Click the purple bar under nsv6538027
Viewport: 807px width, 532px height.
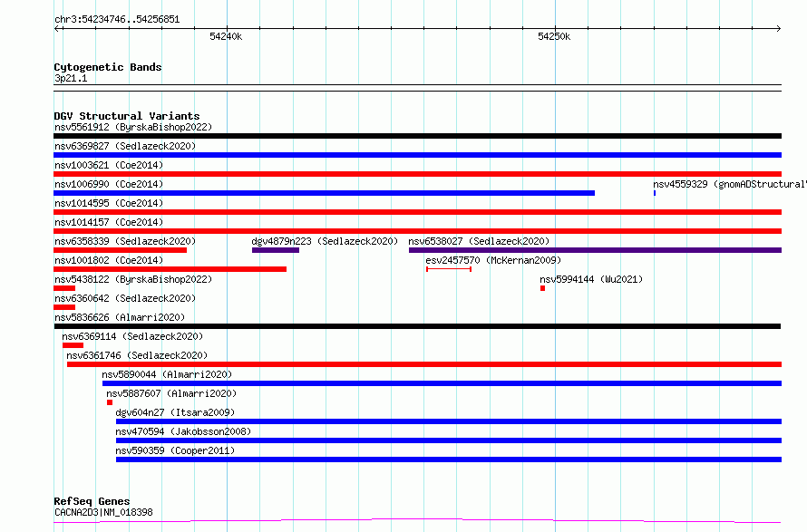pyautogui.click(x=595, y=250)
